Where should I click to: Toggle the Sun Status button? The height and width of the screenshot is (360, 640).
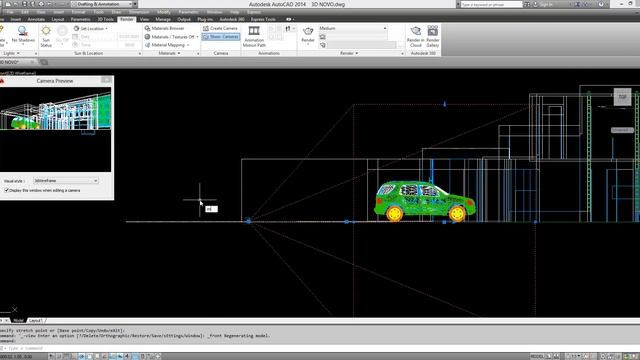tap(46, 36)
